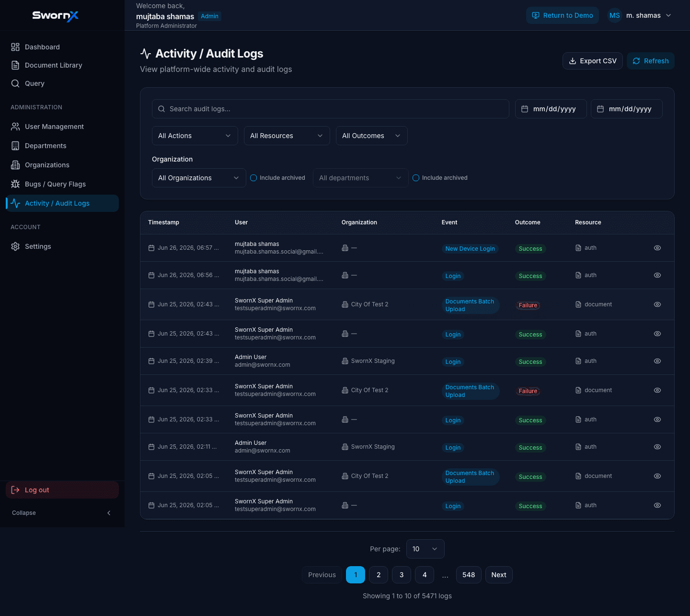Focus the Search audit logs field
Viewport: 690px width, 616px height.
point(331,109)
